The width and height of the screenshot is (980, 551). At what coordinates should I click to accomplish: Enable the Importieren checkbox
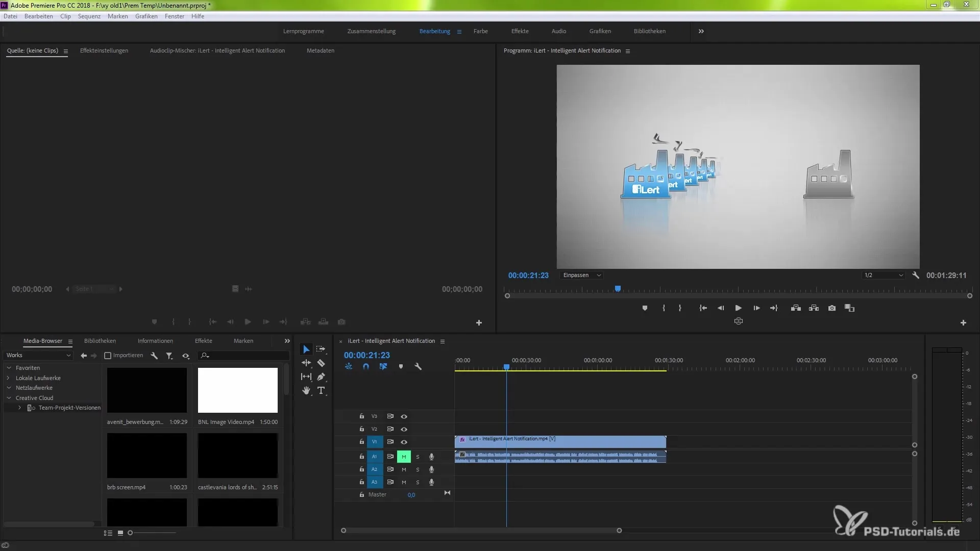[108, 356]
